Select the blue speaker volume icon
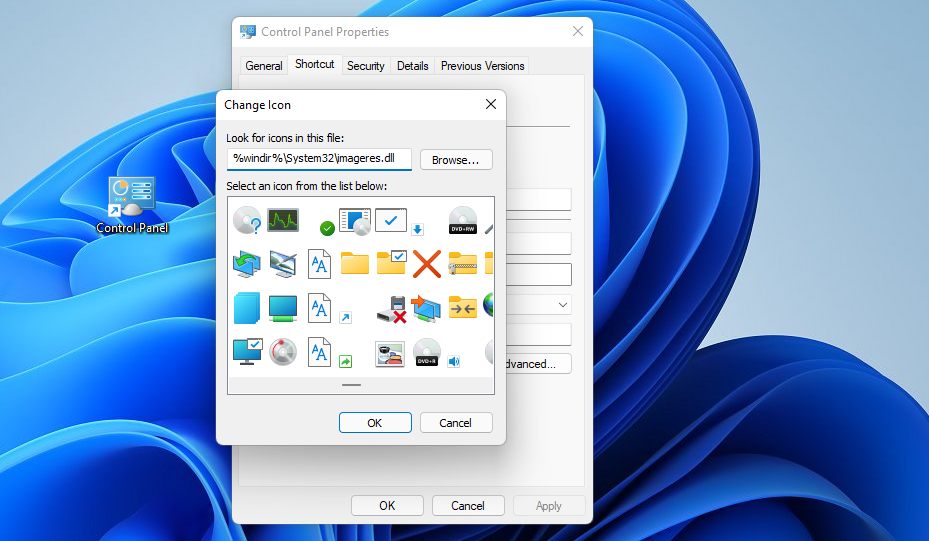929x541 pixels. coord(454,361)
